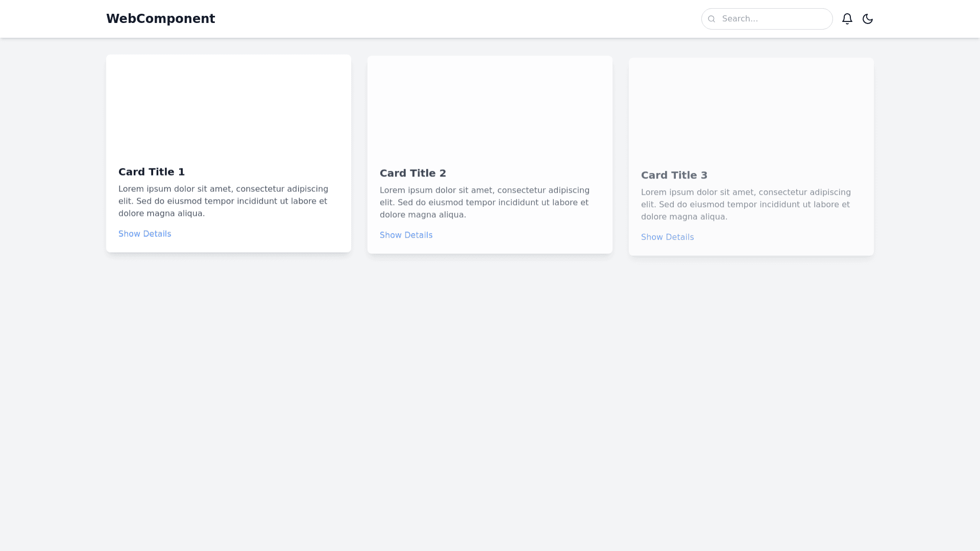Click the Card Title 1 heading
The width and height of the screenshot is (980, 551).
pyautogui.click(x=152, y=172)
